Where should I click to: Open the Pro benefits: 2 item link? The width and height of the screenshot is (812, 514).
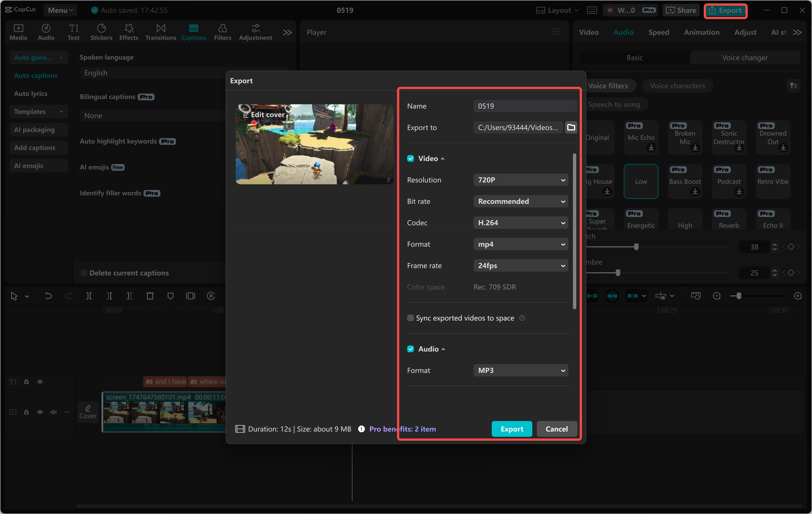click(402, 429)
